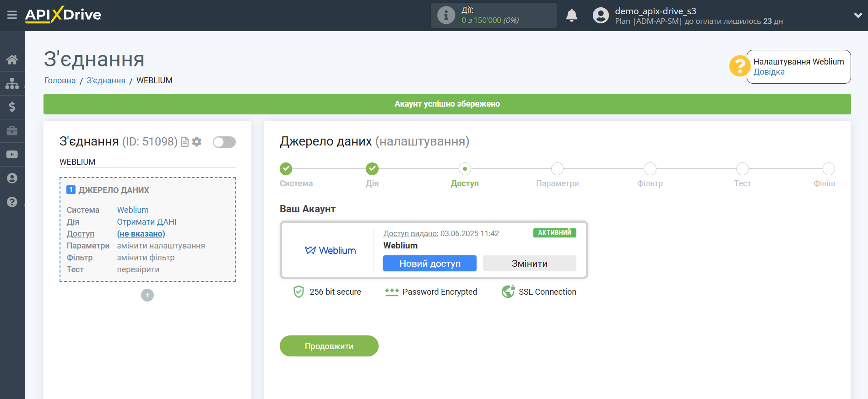Click the yellow question mark help icon

pos(739,66)
